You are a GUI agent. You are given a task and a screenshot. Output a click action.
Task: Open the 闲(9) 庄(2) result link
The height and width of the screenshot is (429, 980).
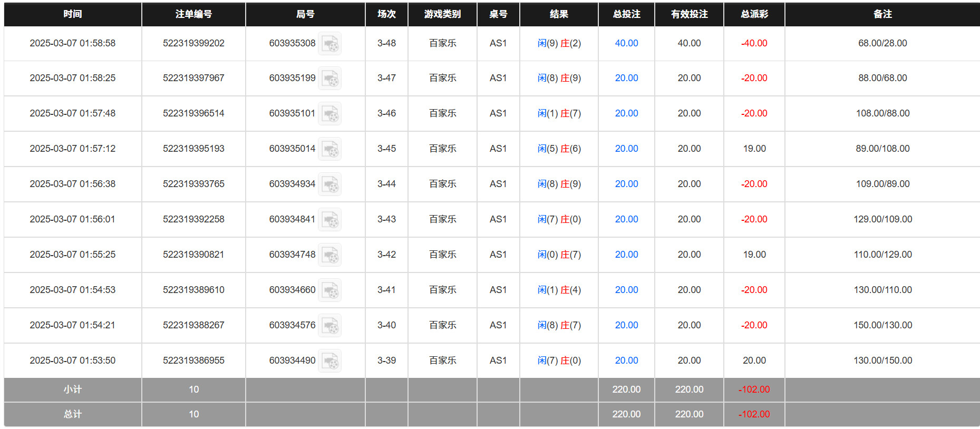(559, 43)
